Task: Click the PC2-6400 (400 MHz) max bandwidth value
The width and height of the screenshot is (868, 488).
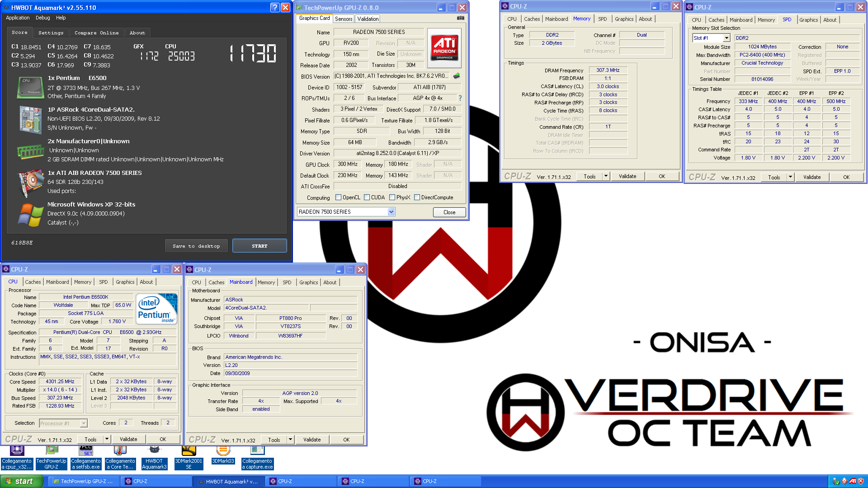Action: 762,55
